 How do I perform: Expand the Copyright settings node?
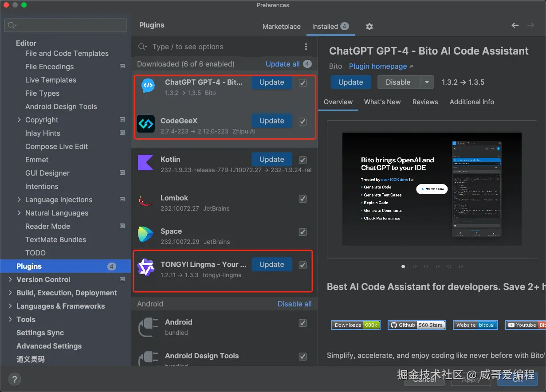(x=19, y=120)
